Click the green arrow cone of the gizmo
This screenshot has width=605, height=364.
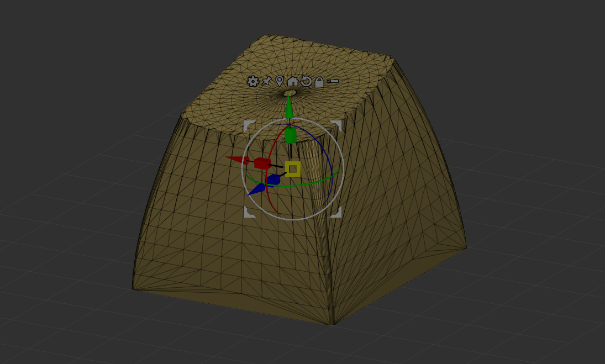289,106
